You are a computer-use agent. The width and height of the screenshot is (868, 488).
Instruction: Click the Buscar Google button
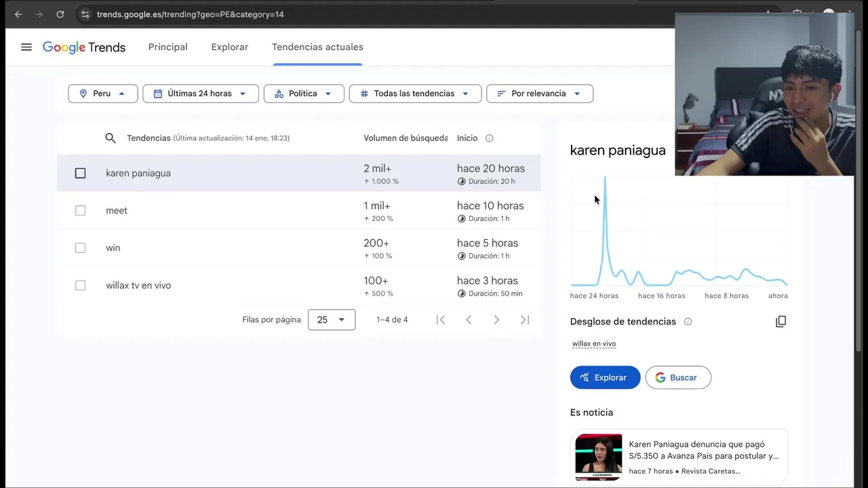(x=678, y=378)
